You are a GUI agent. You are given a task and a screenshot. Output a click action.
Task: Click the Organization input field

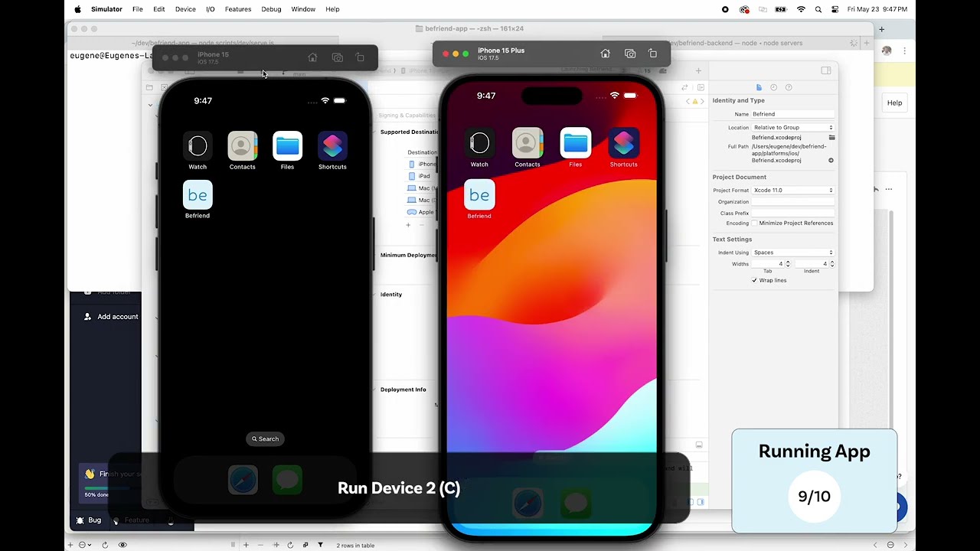click(792, 202)
